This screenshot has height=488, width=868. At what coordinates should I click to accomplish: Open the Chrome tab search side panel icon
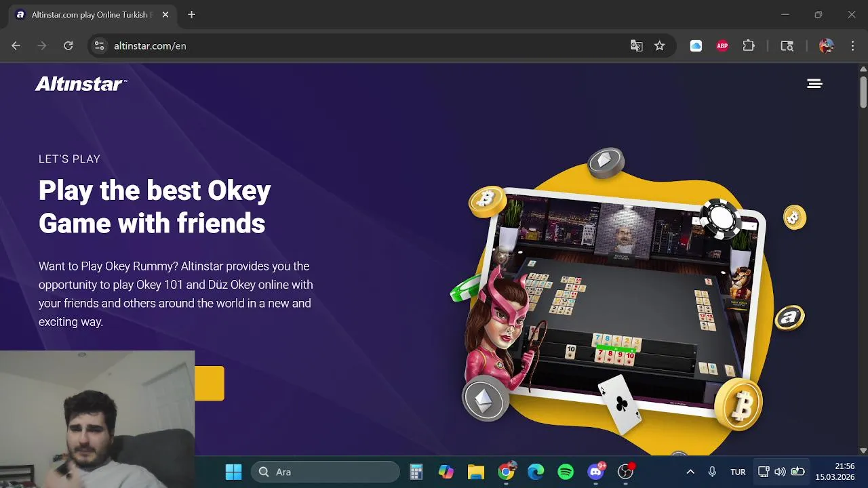[x=787, y=45]
